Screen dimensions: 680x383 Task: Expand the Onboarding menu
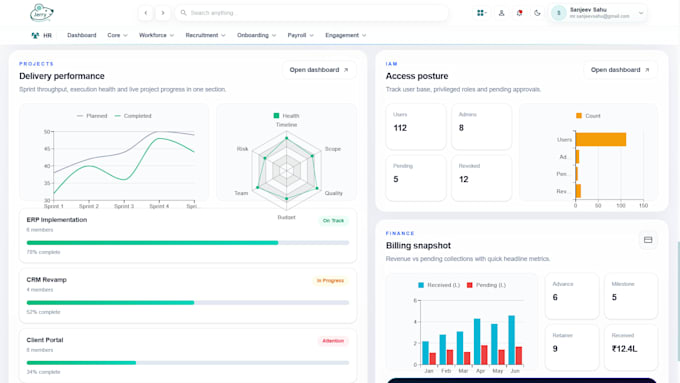point(257,36)
